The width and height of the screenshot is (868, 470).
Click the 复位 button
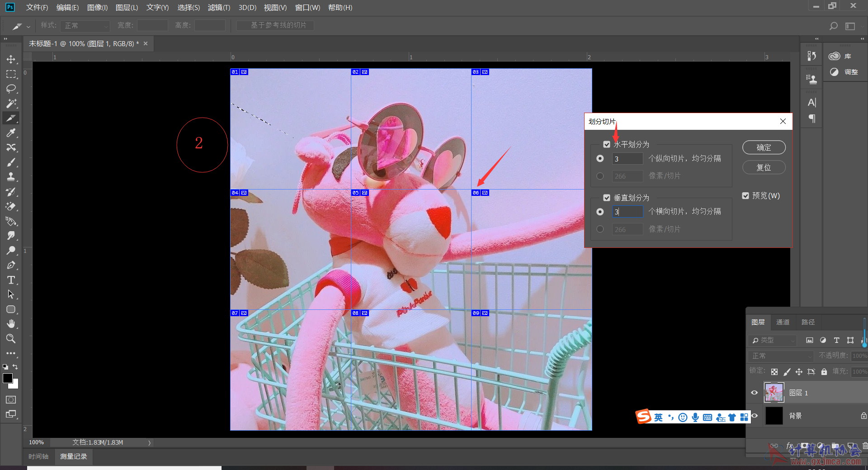764,167
